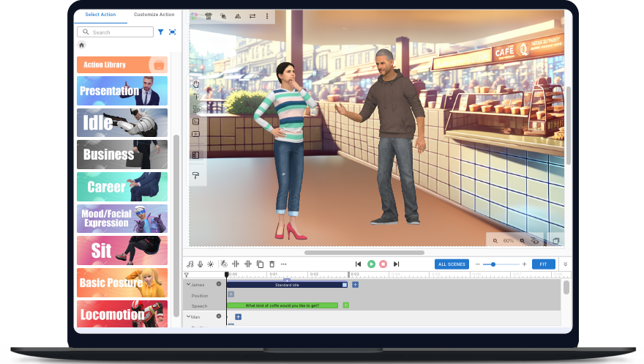The height and width of the screenshot is (364, 644).
Task: Toggle the round button on the Man track
Action: [x=219, y=316]
